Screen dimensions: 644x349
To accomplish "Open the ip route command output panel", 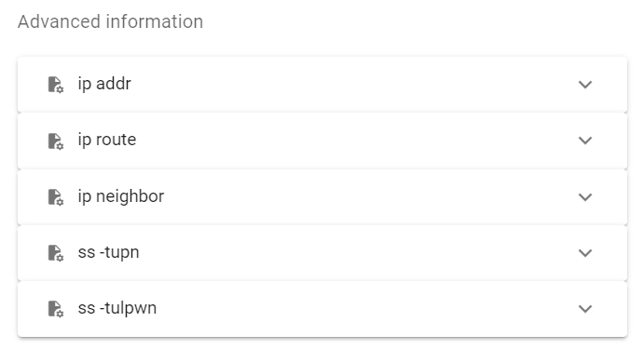I will tap(322, 141).
